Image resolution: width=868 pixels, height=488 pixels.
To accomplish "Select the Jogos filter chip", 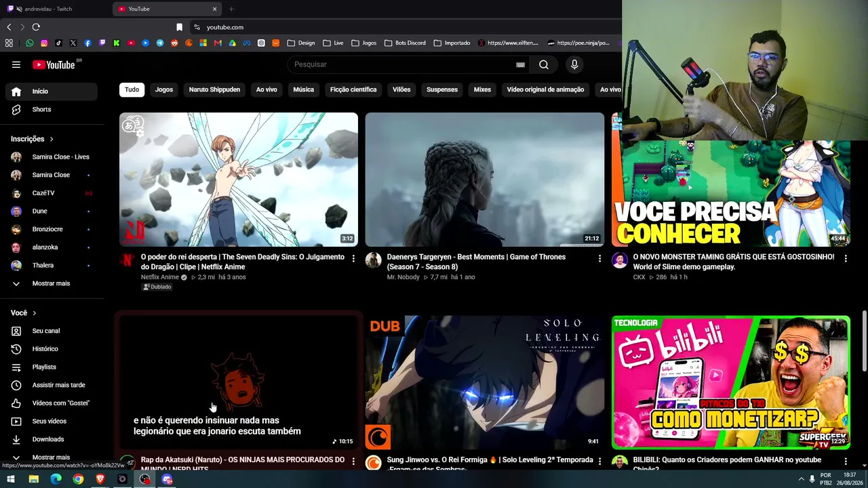I will point(164,89).
